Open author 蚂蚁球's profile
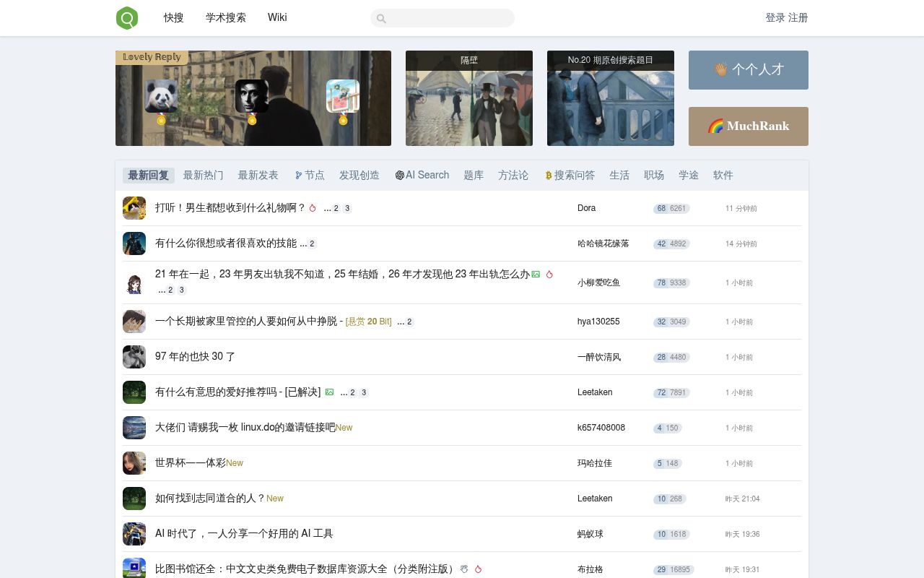The width and height of the screenshot is (924, 578). [x=590, y=534]
